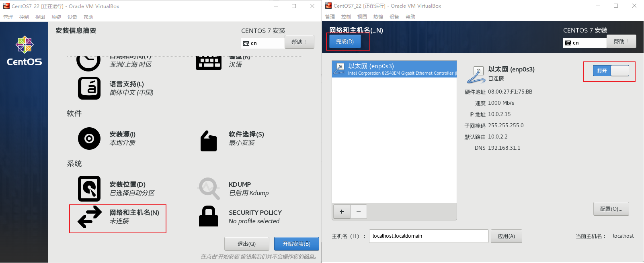Open 控制 menu in left VirtualBox window
The width and height of the screenshot is (644, 263).
24,17
